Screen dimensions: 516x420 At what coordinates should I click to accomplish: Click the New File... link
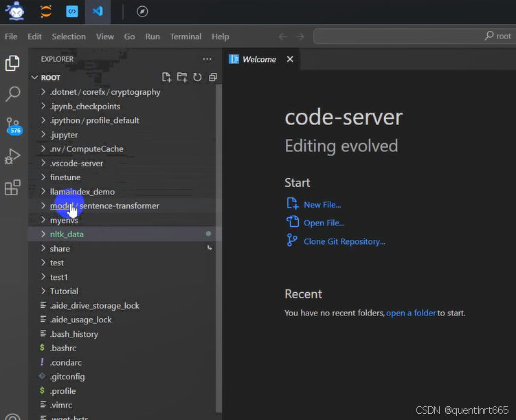click(322, 205)
